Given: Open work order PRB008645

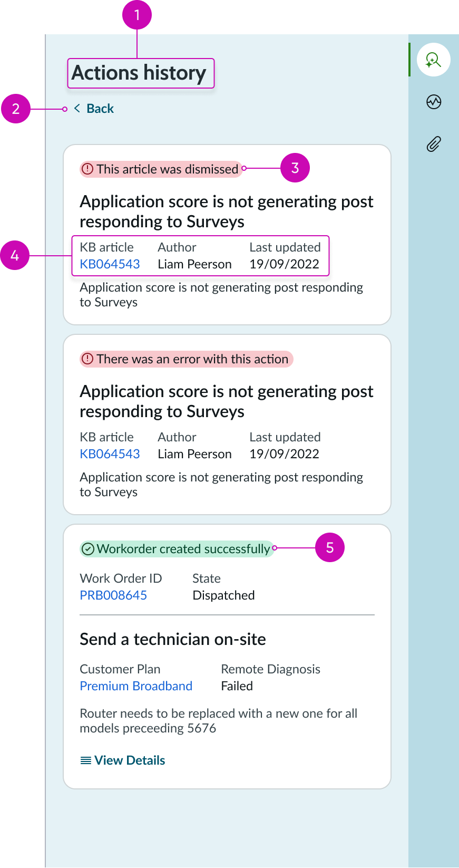Looking at the screenshot, I should (x=113, y=595).
